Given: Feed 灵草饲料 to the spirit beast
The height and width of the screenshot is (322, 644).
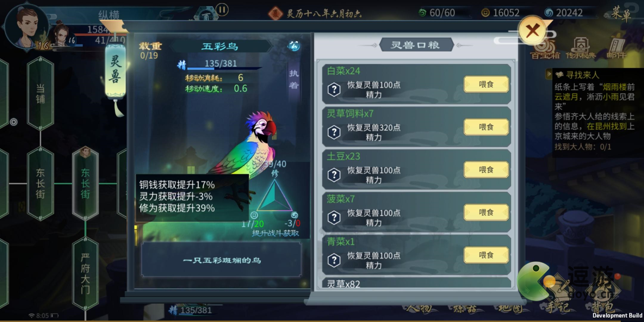Looking at the screenshot, I should click(x=486, y=127).
